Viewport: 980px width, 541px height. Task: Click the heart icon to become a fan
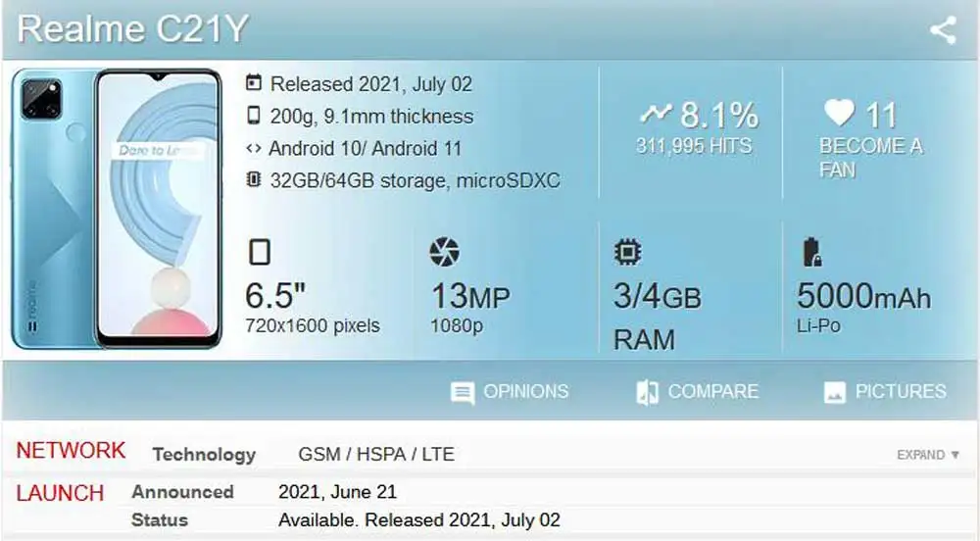tap(839, 113)
